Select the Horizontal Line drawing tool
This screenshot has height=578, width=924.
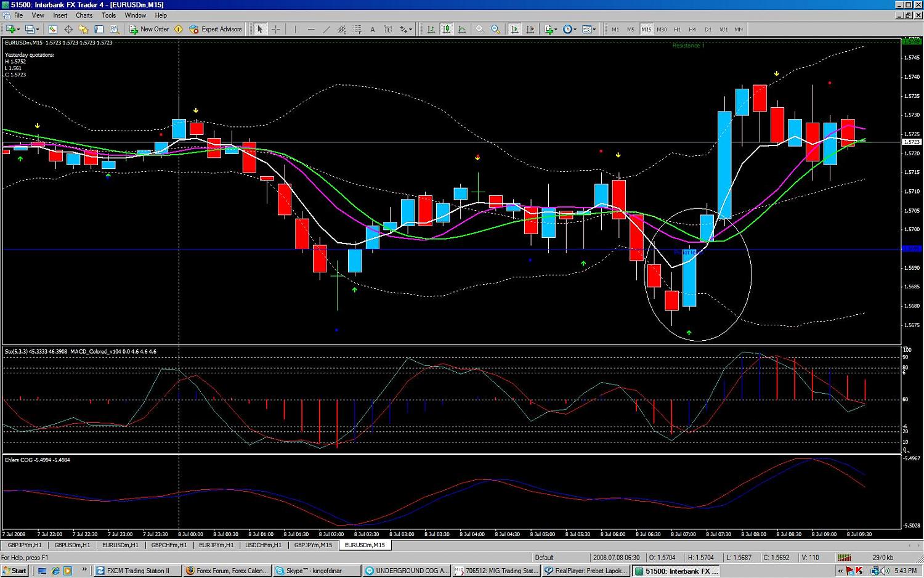(x=311, y=29)
